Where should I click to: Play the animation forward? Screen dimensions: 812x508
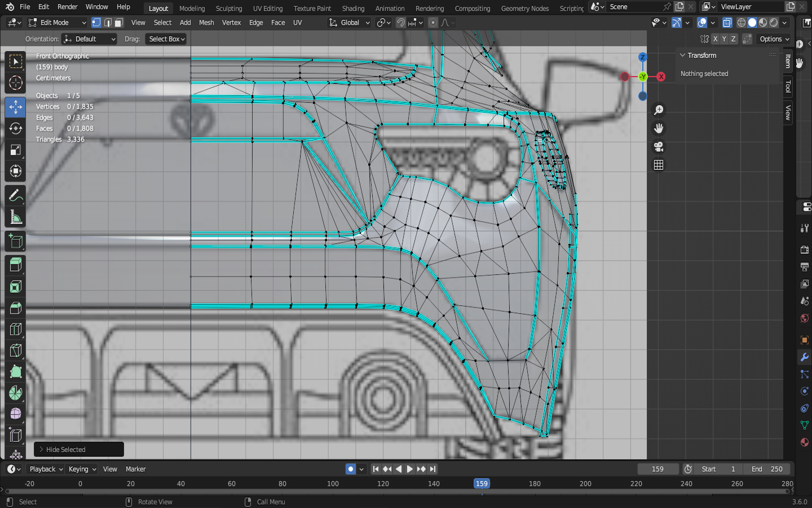[410, 469]
